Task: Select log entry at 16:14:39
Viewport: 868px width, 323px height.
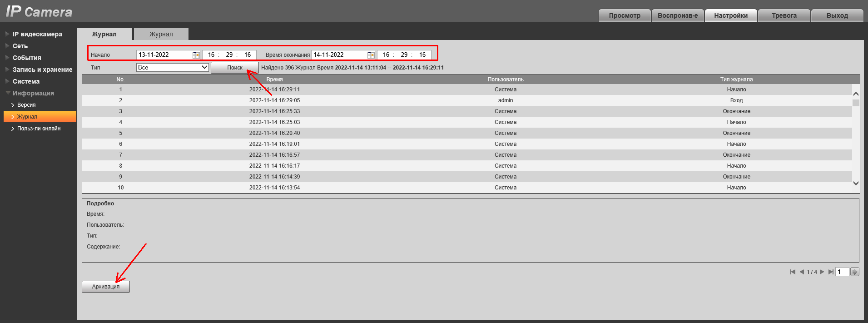Action: [467, 177]
